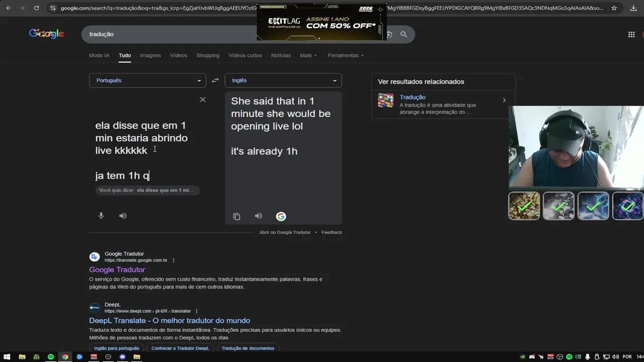Open options menu for DeepL result

coord(196,311)
